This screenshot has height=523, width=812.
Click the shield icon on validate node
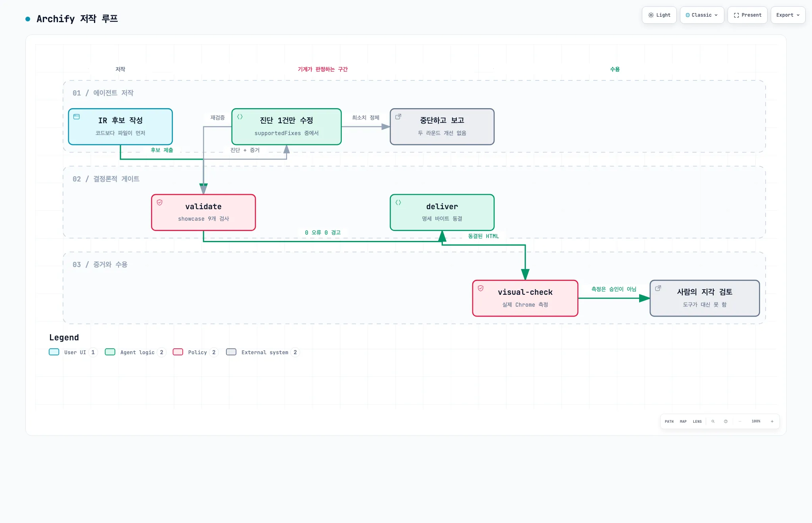click(160, 202)
